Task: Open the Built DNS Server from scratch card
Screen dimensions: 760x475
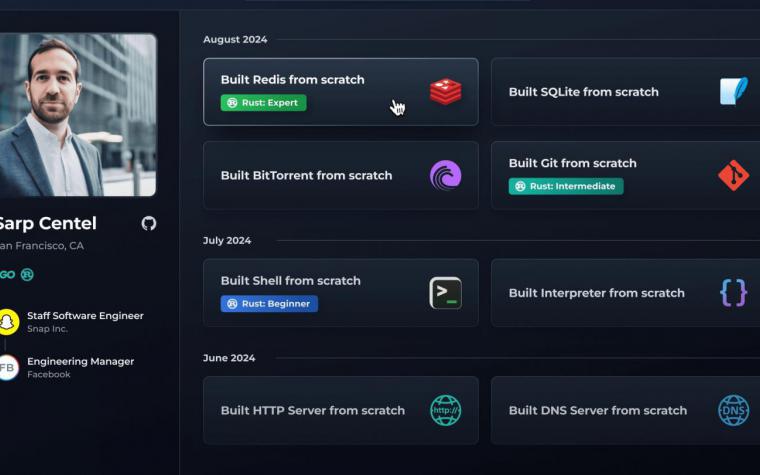Action: point(625,410)
